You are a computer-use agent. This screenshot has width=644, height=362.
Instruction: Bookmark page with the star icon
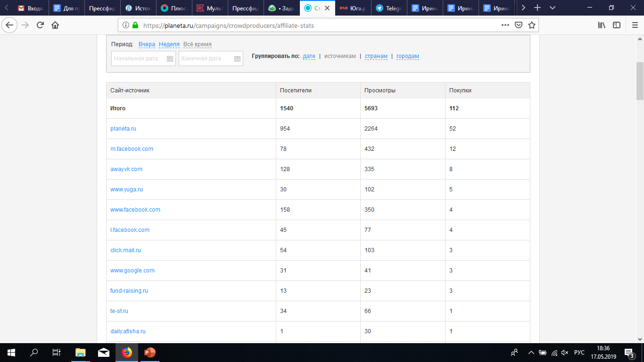[531, 25]
